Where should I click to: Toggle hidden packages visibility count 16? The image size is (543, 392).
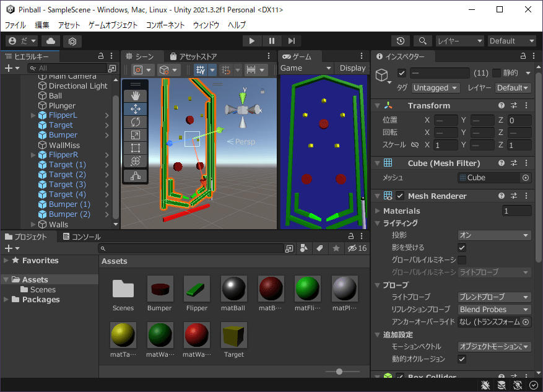tap(357, 248)
